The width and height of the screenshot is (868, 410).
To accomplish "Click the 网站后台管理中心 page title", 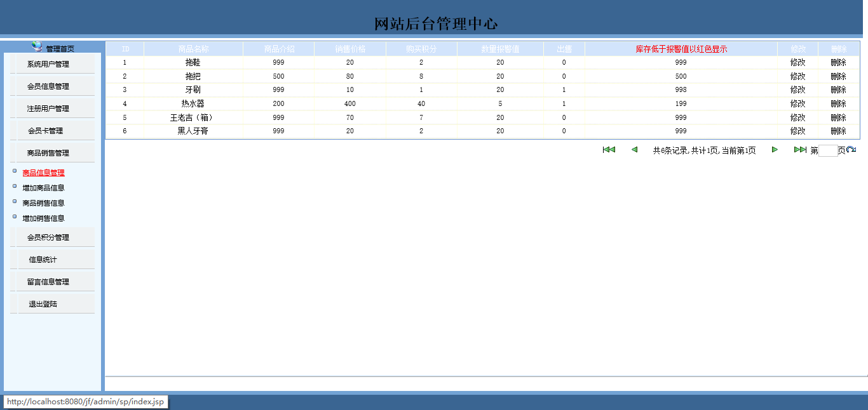I will (436, 24).
